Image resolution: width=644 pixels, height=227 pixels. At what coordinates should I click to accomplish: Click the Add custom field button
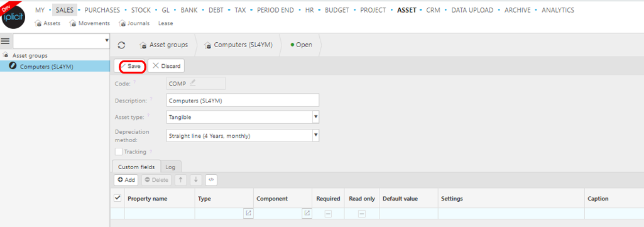pyautogui.click(x=126, y=180)
